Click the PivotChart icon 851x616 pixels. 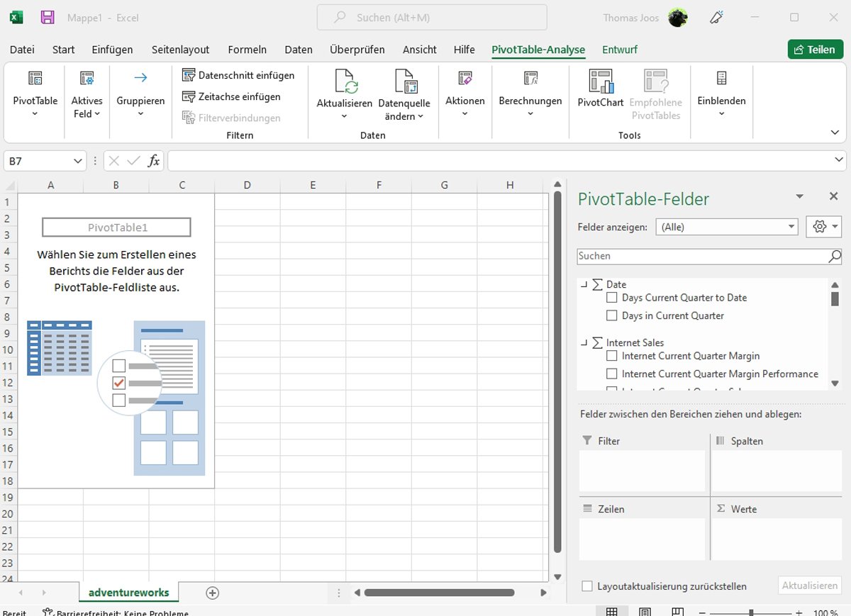point(600,82)
